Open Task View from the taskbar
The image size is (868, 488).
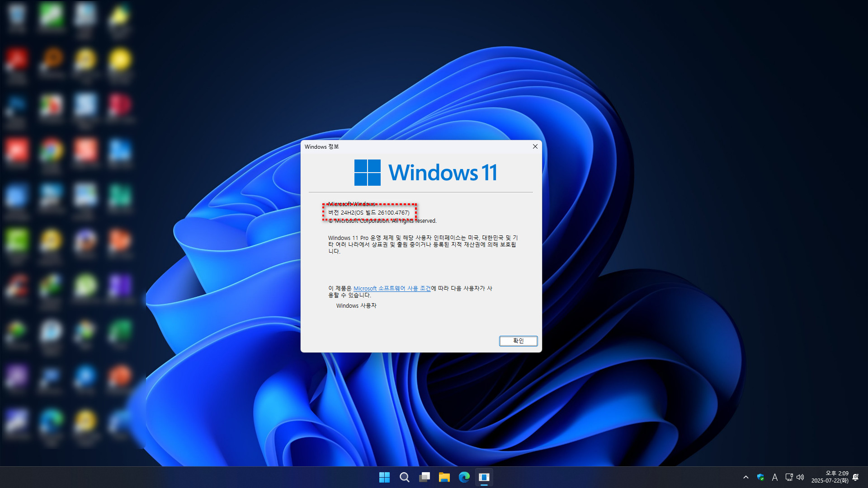[424, 477]
